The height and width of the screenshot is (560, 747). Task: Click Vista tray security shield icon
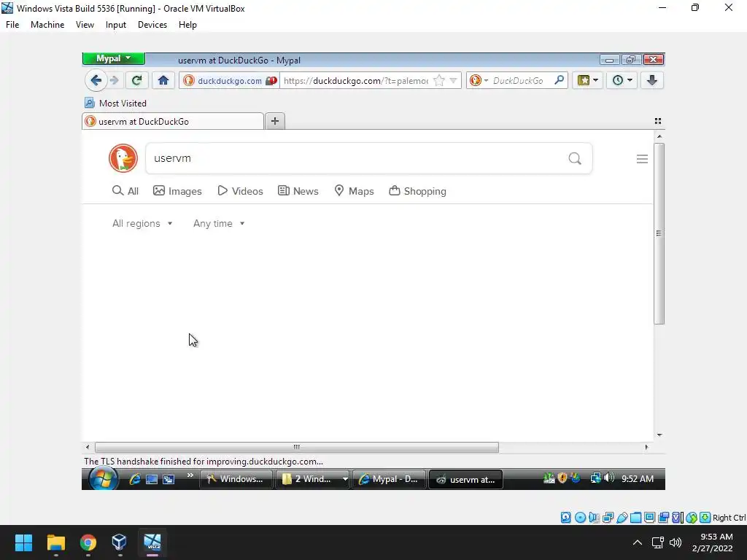pos(562,478)
